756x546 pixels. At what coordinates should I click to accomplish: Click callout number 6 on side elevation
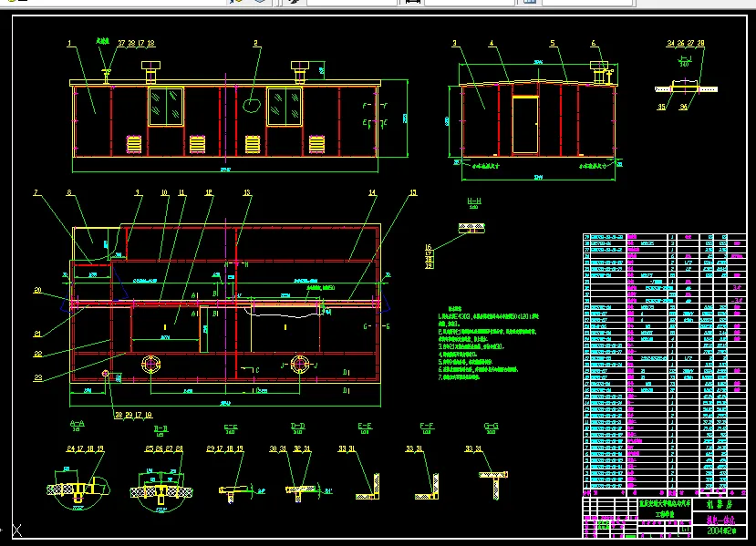coord(594,44)
